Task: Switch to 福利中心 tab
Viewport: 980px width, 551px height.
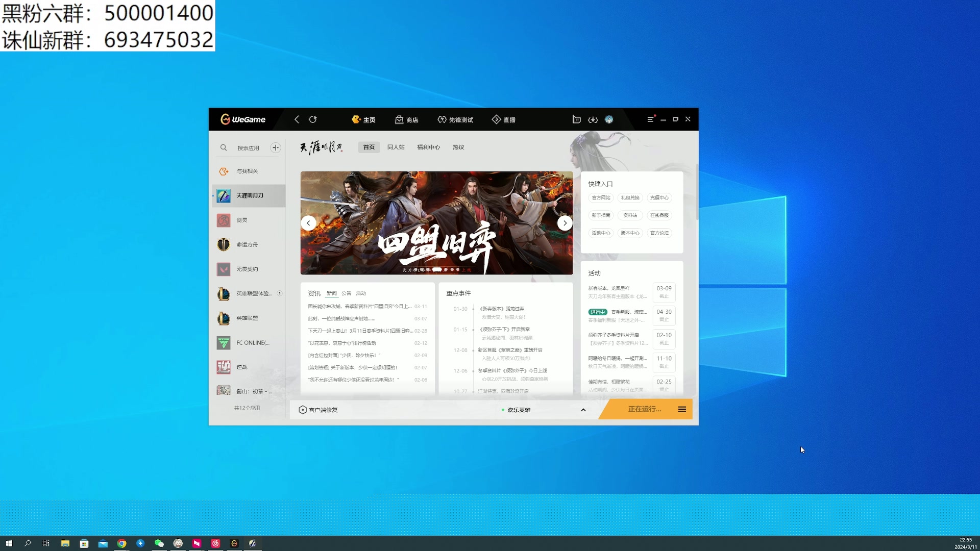Action: click(x=428, y=147)
